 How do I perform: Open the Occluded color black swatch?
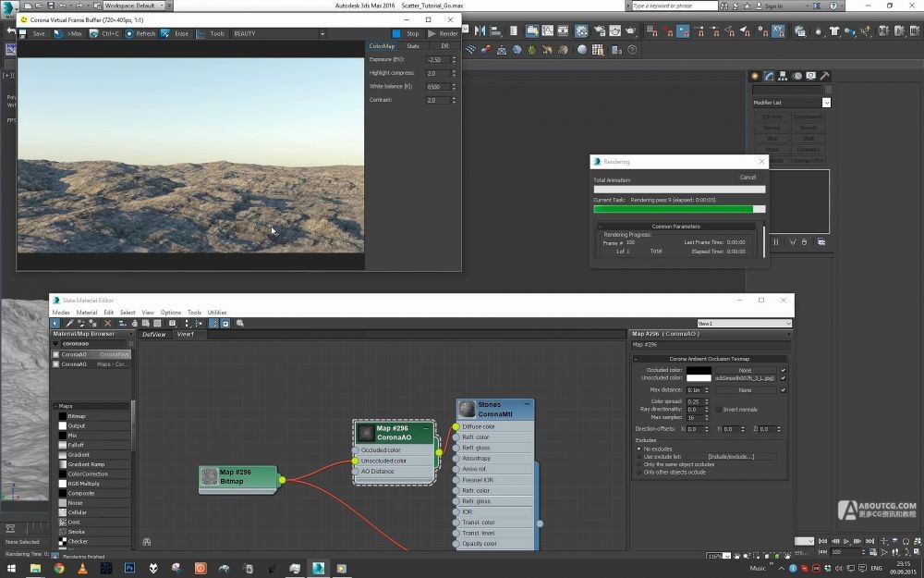[699, 371]
